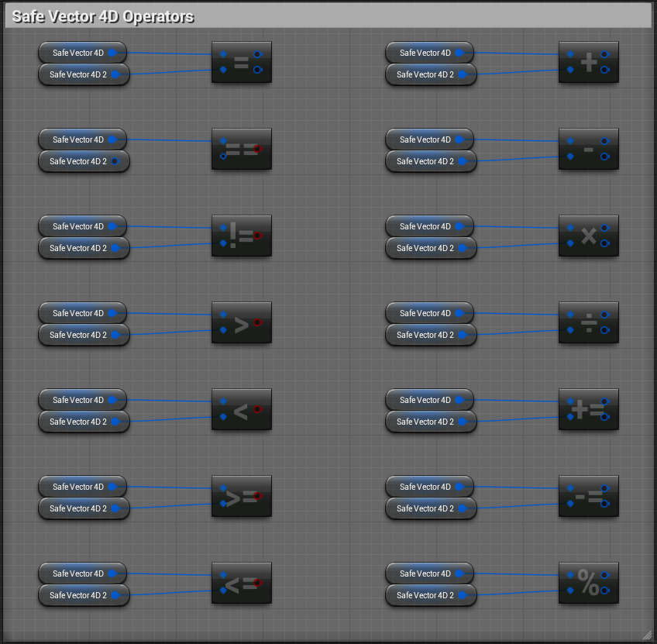Viewport: 657px width, 644px height.
Task: Select the less-or-equal (<=) operator node
Action: pyautogui.click(x=241, y=584)
